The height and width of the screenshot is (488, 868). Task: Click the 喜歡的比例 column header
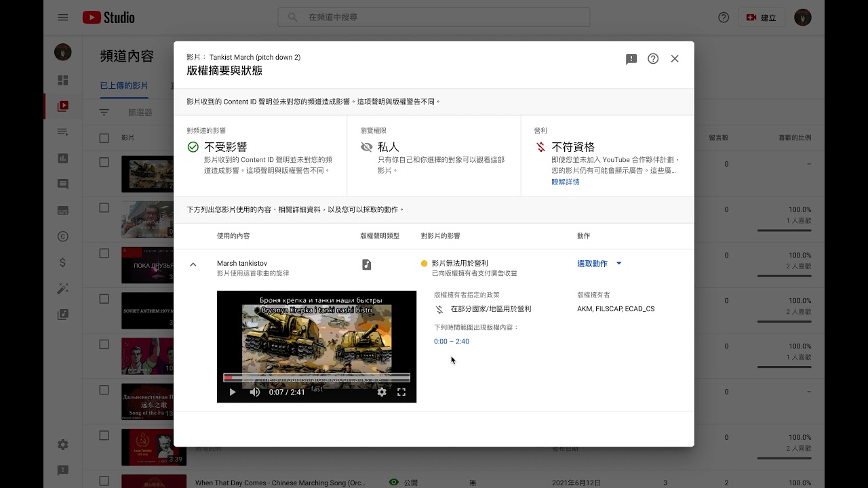click(795, 138)
